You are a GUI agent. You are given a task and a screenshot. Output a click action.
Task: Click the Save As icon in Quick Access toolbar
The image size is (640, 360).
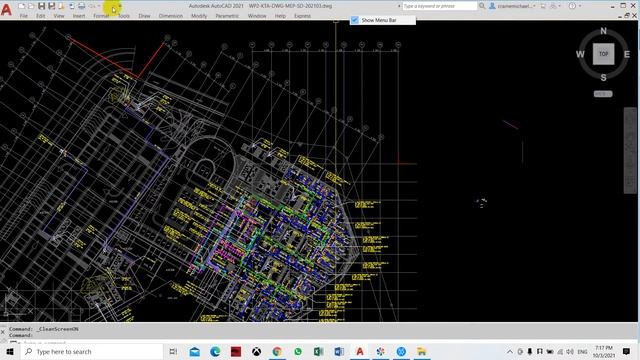click(51, 6)
